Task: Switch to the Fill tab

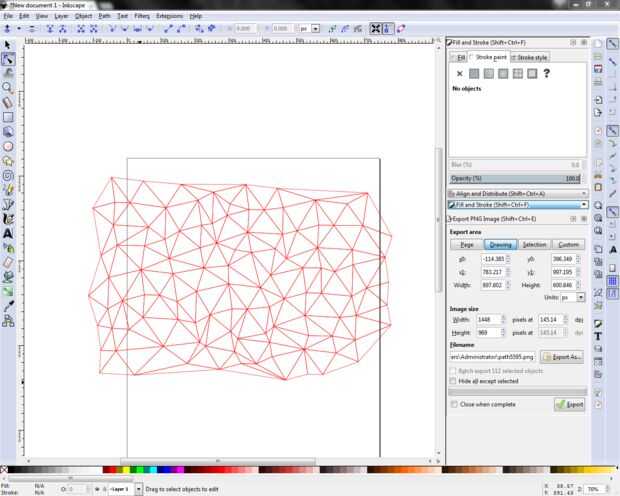Action: point(459,58)
